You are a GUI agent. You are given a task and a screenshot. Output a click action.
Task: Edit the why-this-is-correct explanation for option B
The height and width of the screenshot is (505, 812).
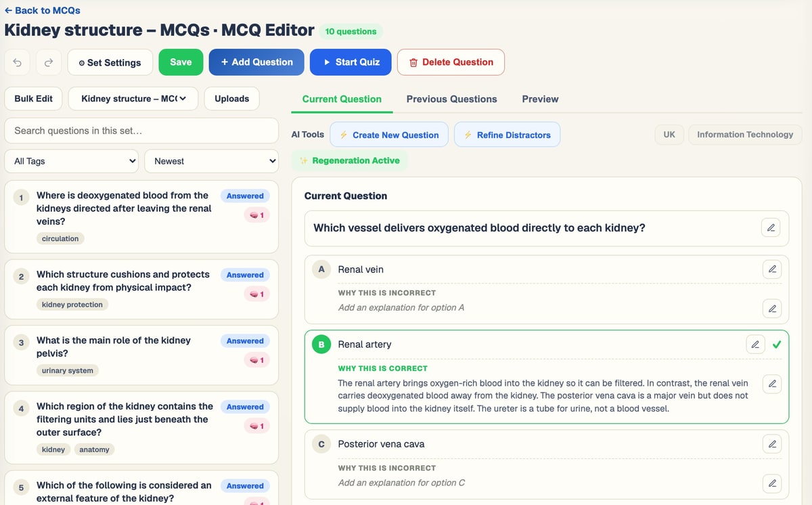pyautogui.click(x=772, y=384)
